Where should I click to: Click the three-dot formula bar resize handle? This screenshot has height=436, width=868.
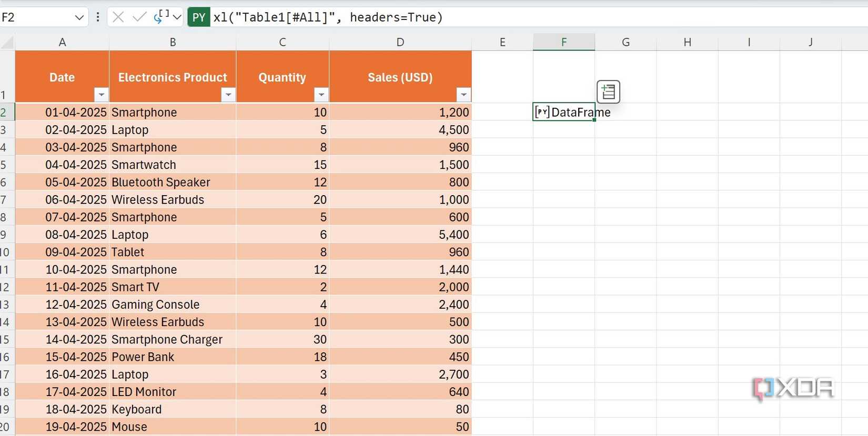[x=97, y=17]
